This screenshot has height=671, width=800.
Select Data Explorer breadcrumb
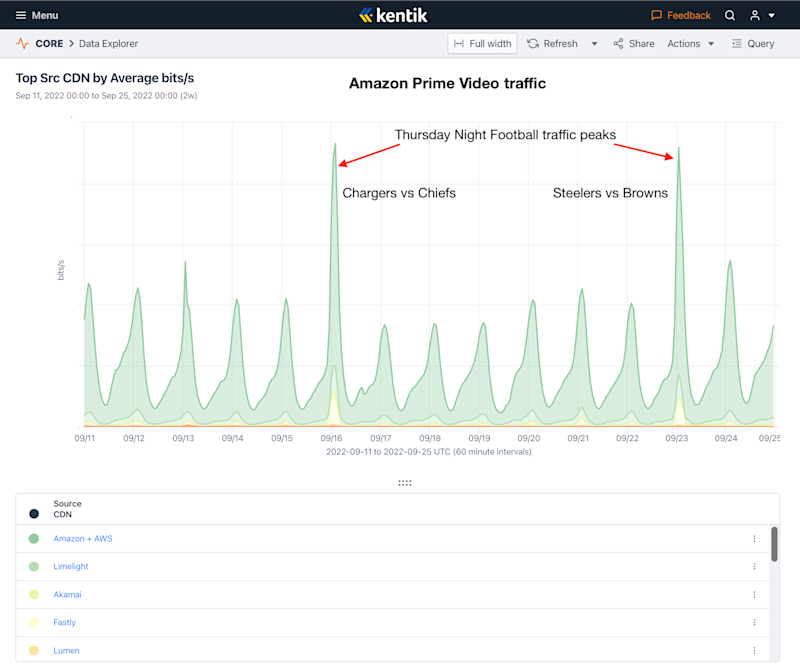108,43
